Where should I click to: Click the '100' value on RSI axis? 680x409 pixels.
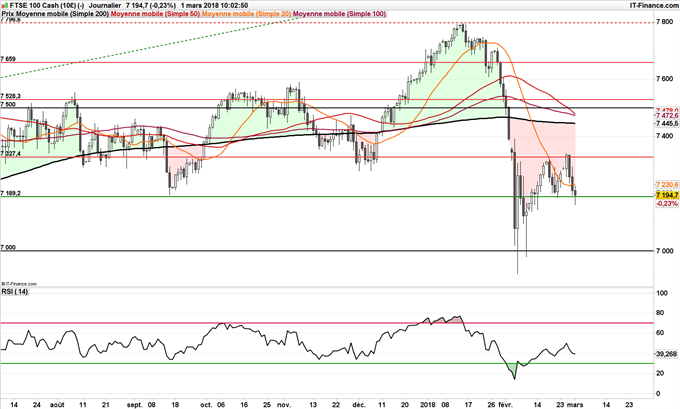coord(662,293)
